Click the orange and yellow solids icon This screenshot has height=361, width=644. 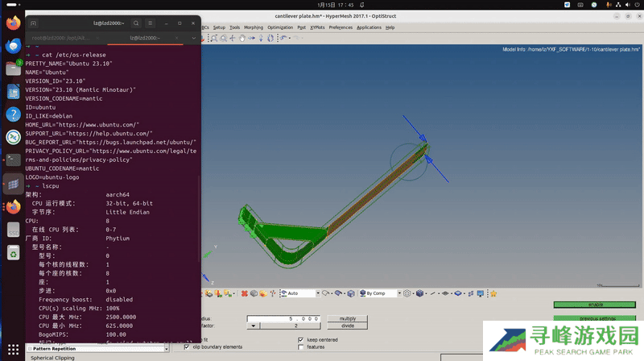(263, 293)
